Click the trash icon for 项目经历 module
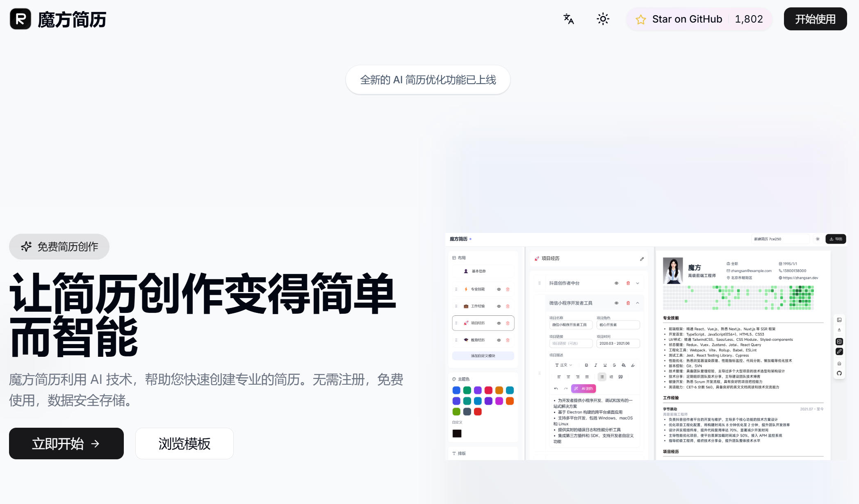The width and height of the screenshot is (859, 504). (x=508, y=323)
